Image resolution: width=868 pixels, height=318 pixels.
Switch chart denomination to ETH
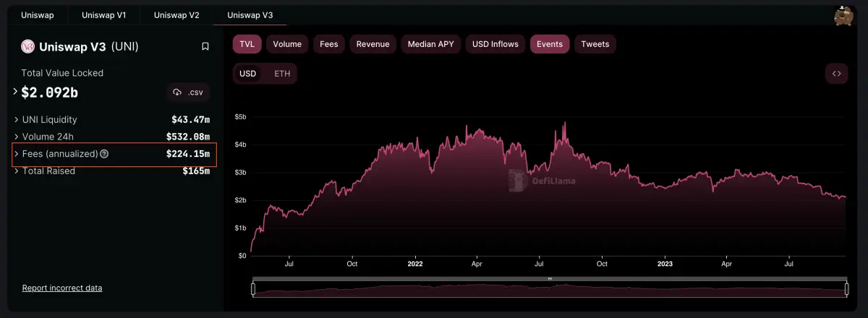(x=281, y=74)
